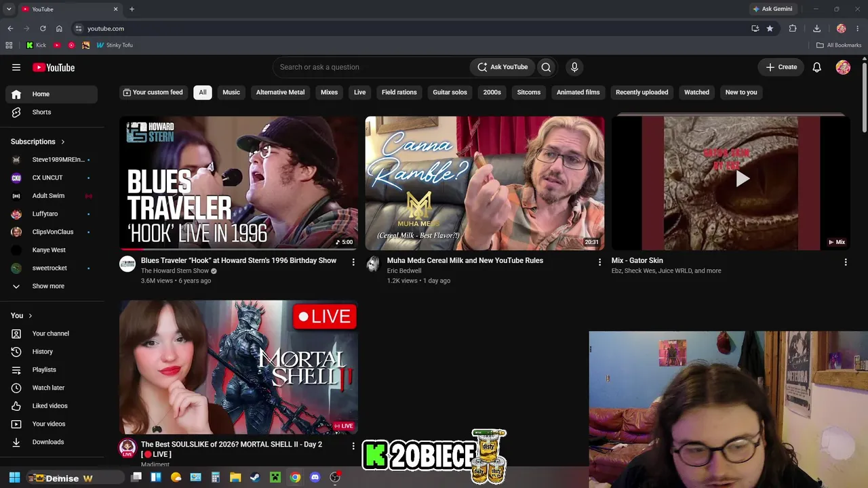
Task: Open File Explorer from the taskbar
Action: [x=235, y=477]
